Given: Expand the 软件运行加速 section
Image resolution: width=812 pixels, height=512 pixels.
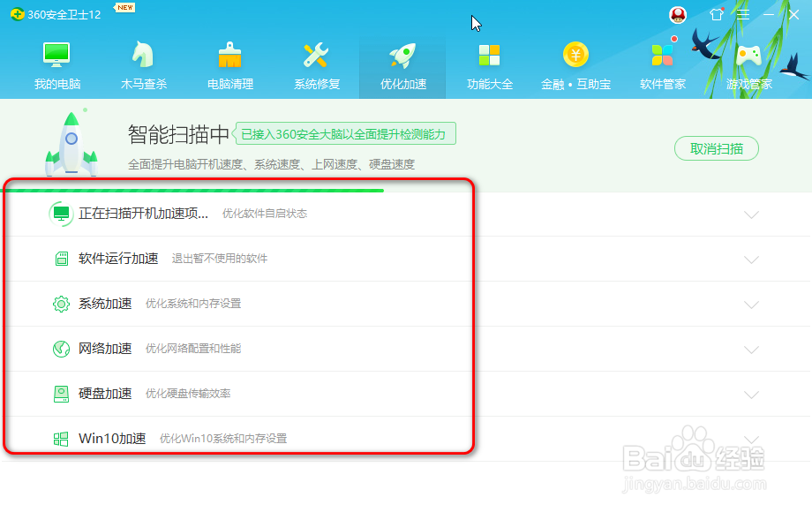Looking at the screenshot, I should (751, 259).
